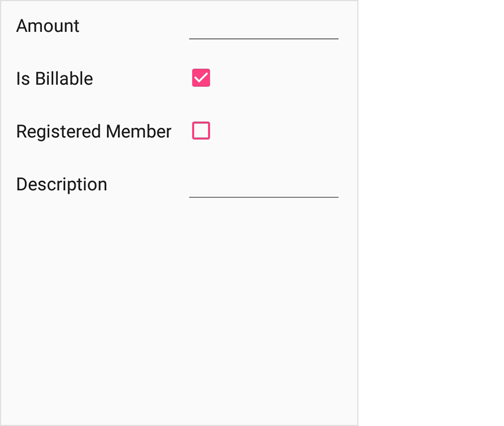504x426 pixels.
Task: Click the Amount input field
Action: point(264,28)
